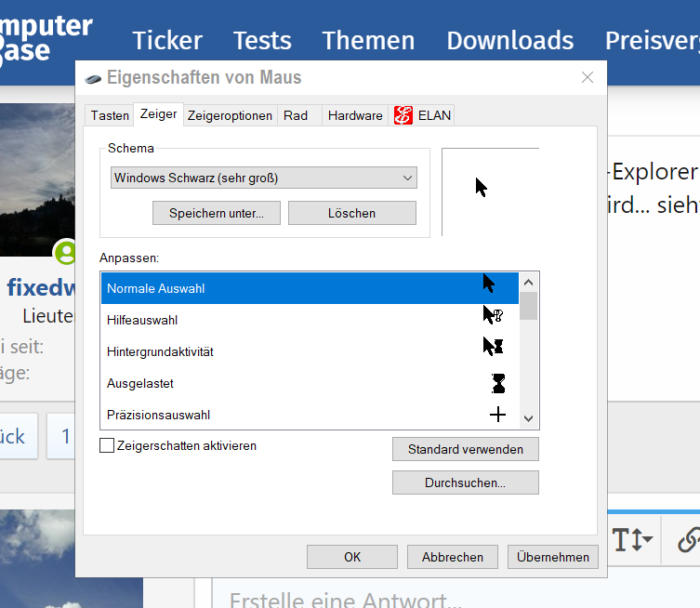
Task: Click the ELAN red logo icon
Action: coord(403,115)
